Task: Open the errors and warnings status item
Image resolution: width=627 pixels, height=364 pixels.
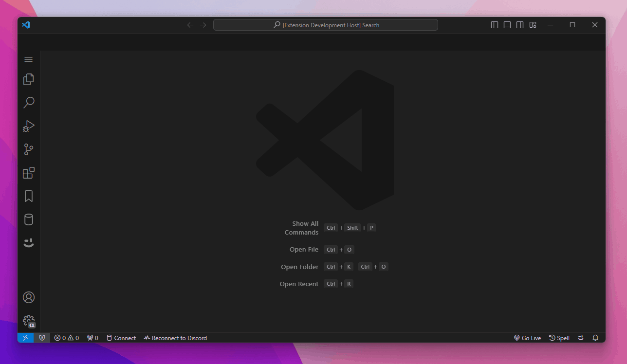Action: [x=67, y=338]
